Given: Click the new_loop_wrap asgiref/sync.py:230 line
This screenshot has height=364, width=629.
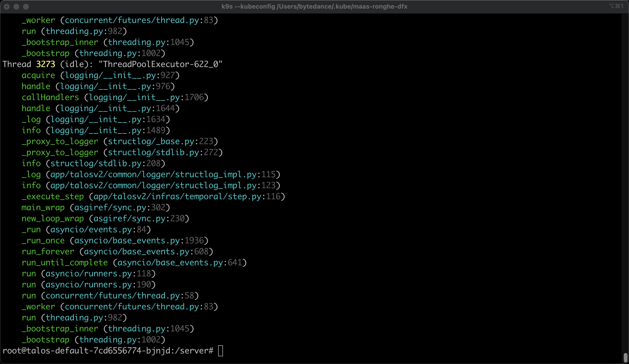Looking at the screenshot, I should 105,218.
